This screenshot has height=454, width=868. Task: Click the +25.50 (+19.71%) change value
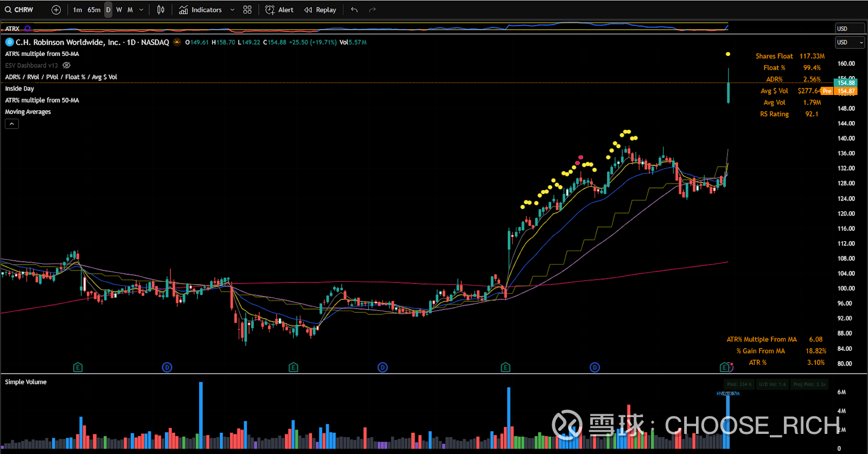click(x=313, y=42)
